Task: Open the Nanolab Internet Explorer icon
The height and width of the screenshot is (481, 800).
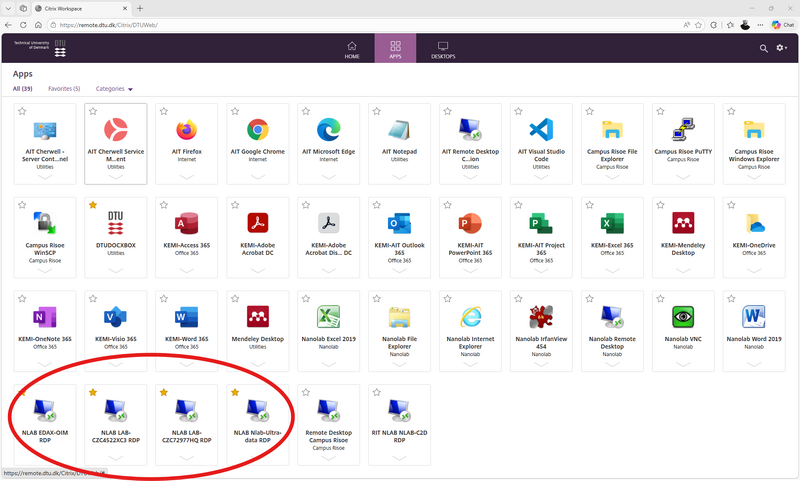Action: (470, 317)
